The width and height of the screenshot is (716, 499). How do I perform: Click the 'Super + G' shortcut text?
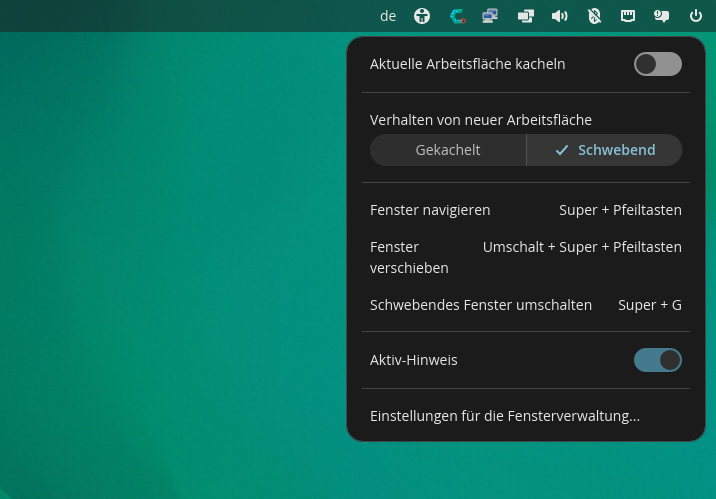649,305
